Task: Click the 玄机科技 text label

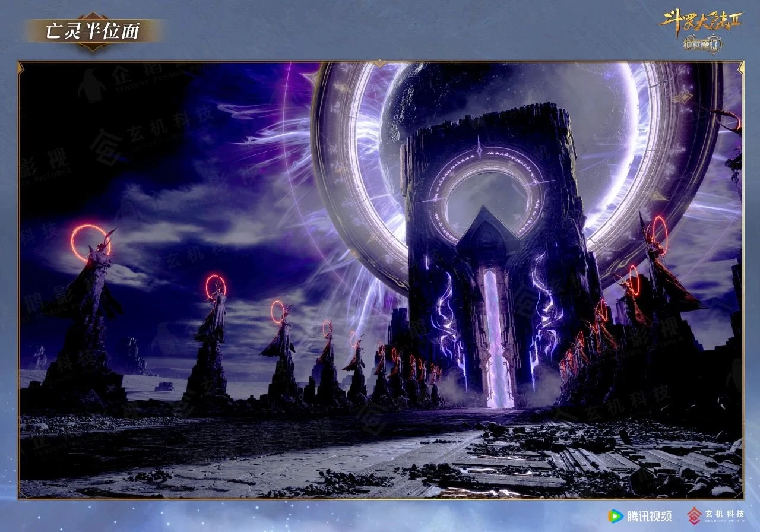Action: (724, 514)
